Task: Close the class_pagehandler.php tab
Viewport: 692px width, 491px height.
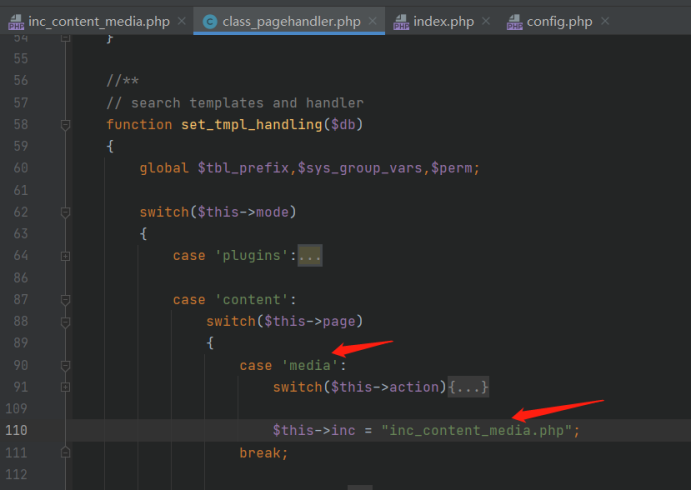Action: coord(372,21)
